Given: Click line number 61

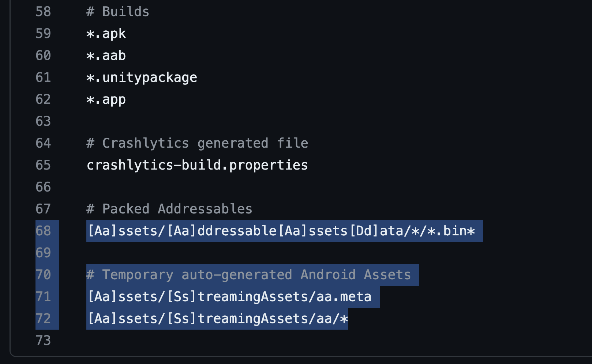Looking at the screenshot, I should point(43,77).
